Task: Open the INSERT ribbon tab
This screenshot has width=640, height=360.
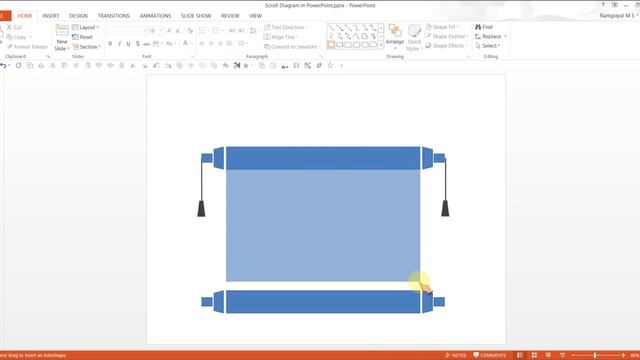Action: pyautogui.click(x=51, y=16)
